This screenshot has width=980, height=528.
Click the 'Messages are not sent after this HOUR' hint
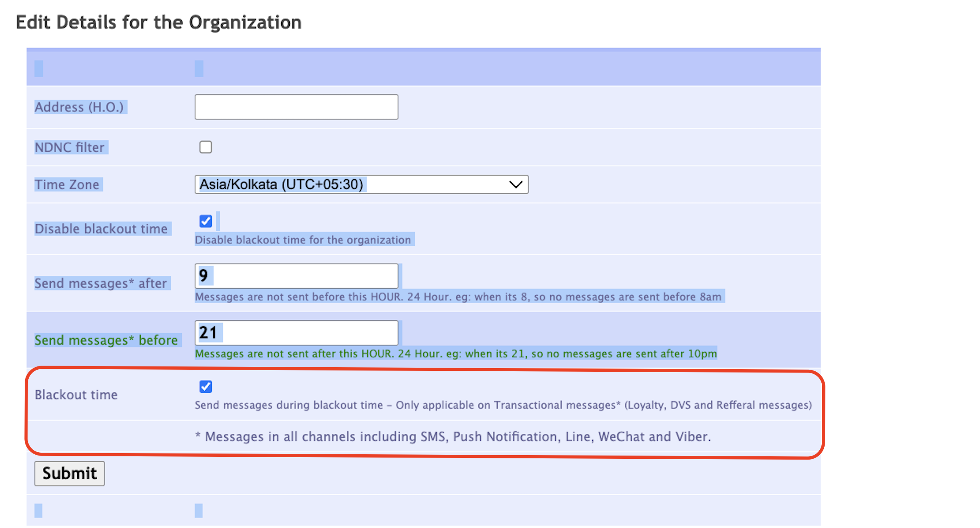tap(456, 353)
